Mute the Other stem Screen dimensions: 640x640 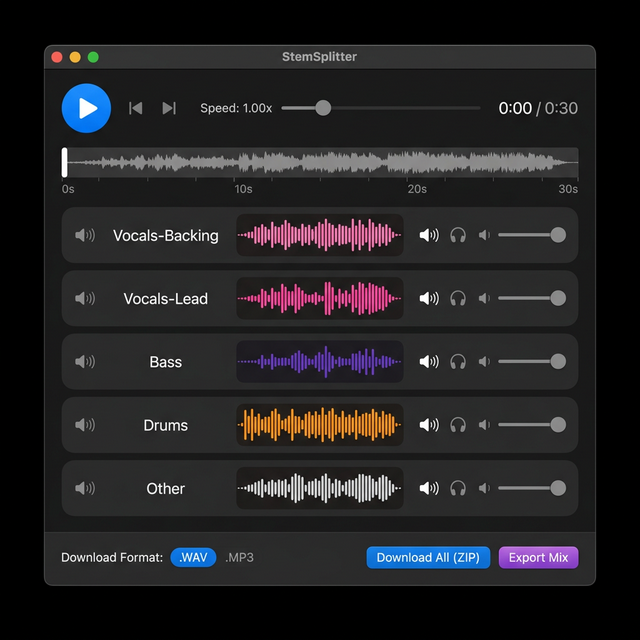coord(429,488)
